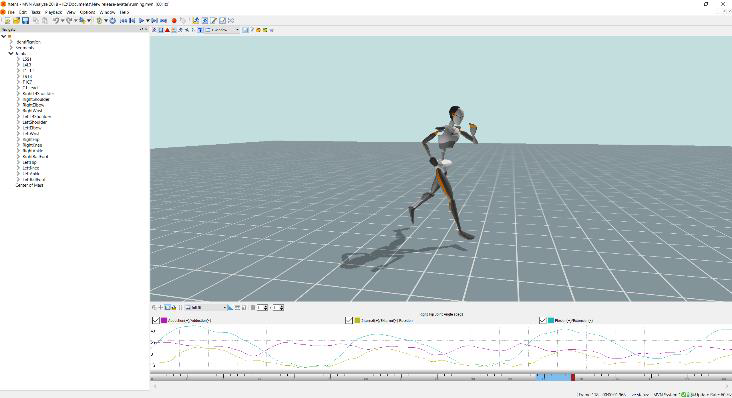Select the LeftKnee tree item
Screen dimensions: 732x398
tap(31, 168)
